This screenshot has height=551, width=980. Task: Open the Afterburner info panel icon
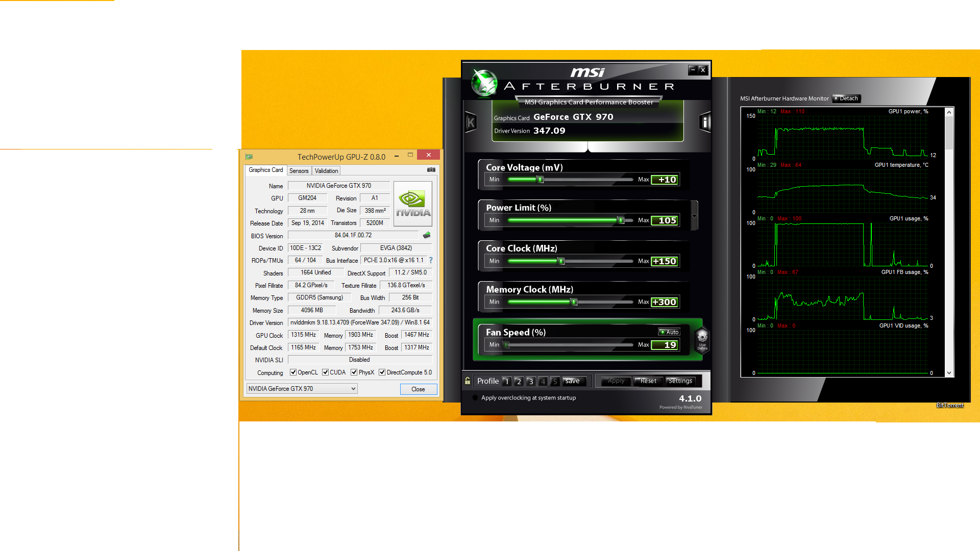click(705, 122)
